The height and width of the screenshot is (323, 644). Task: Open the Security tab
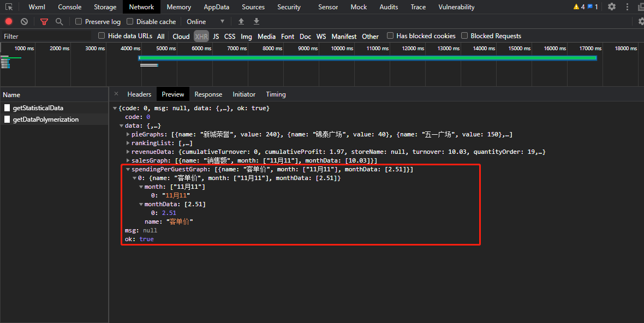coord(289,7)
